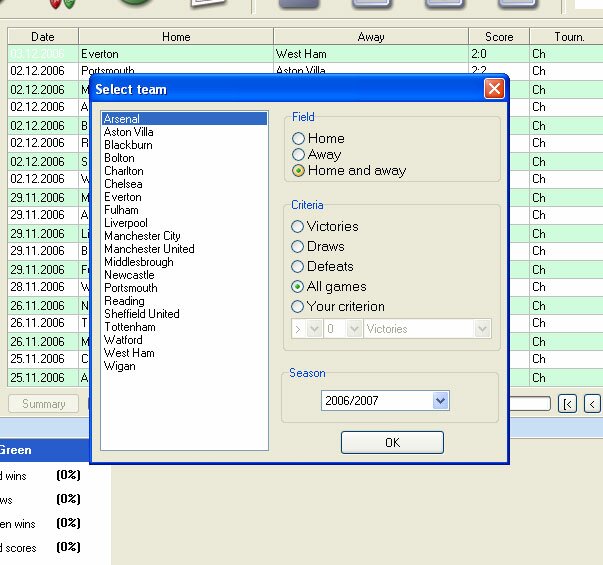Confirm selection with the OK button

[392, 443]
